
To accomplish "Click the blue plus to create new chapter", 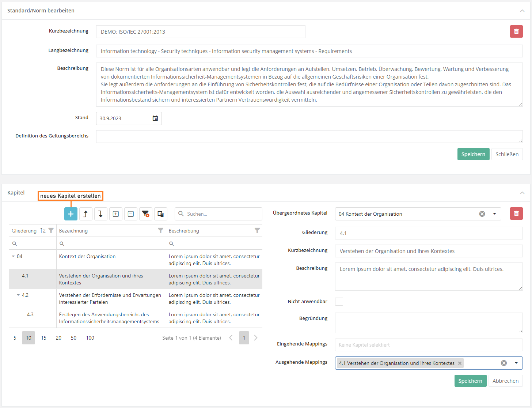I will coord(71,214).
